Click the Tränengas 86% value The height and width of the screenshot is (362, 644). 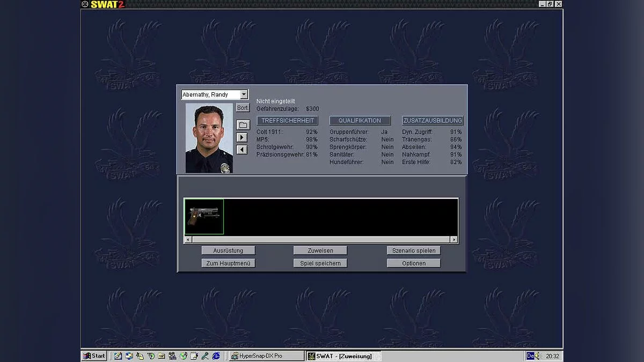click(x=456, y=139)
